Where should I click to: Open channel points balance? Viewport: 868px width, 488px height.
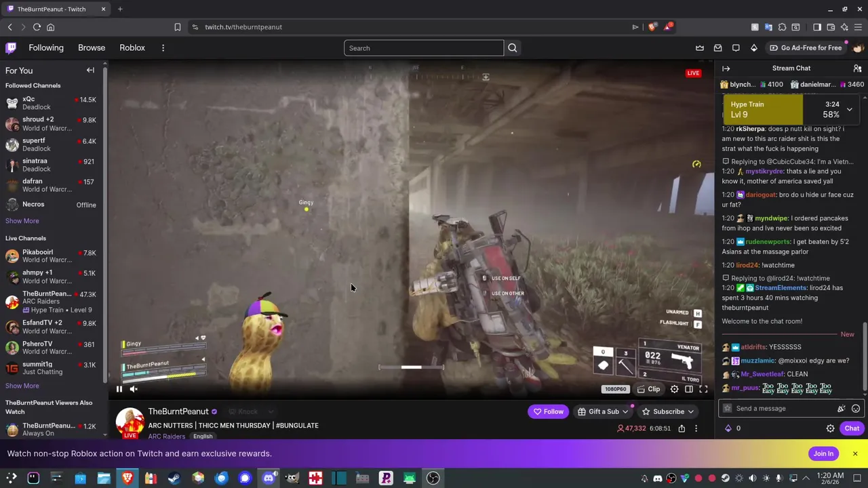point(733,428)
